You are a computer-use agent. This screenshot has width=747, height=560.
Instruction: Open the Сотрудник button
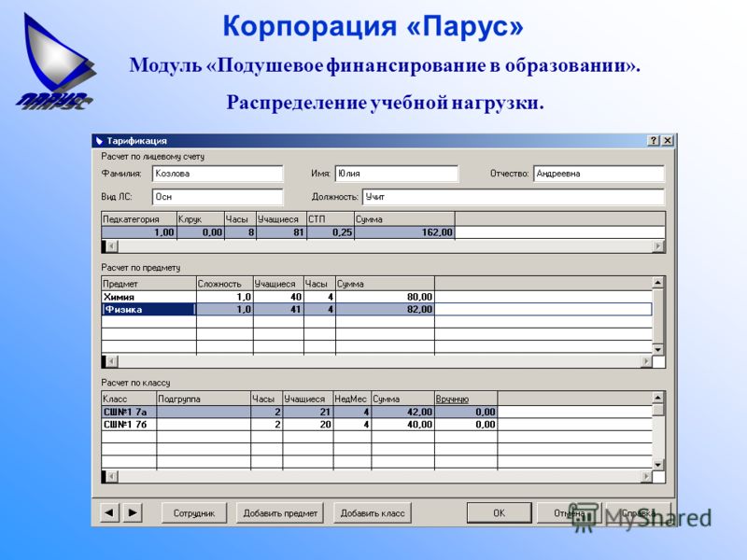[x=194, y=512]
